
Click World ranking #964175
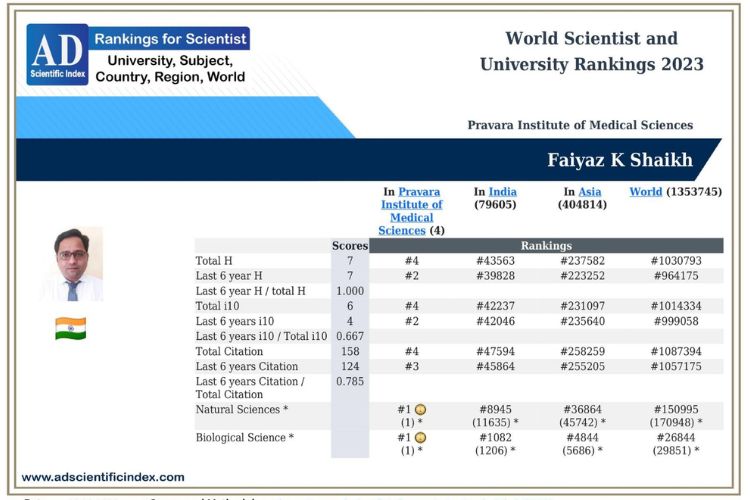click(676, 276)
